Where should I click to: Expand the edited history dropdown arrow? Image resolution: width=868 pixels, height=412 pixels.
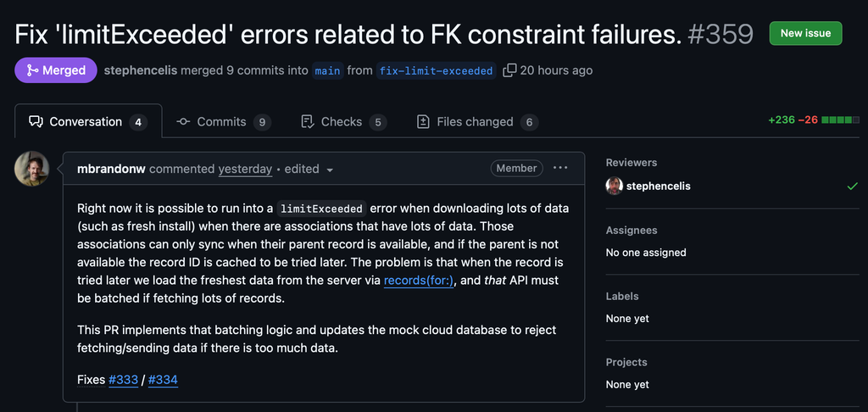pyautogui.click(x=330, y=170)
